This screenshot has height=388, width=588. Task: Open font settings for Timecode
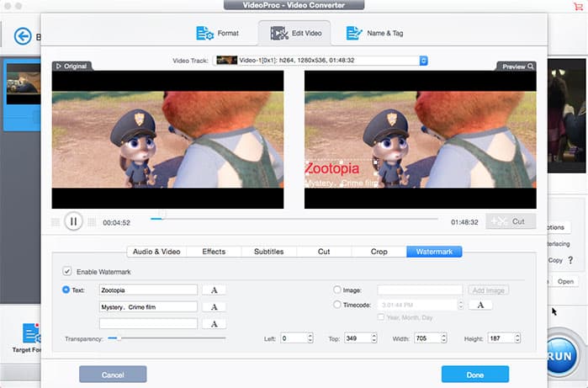[x=480, y=305]
